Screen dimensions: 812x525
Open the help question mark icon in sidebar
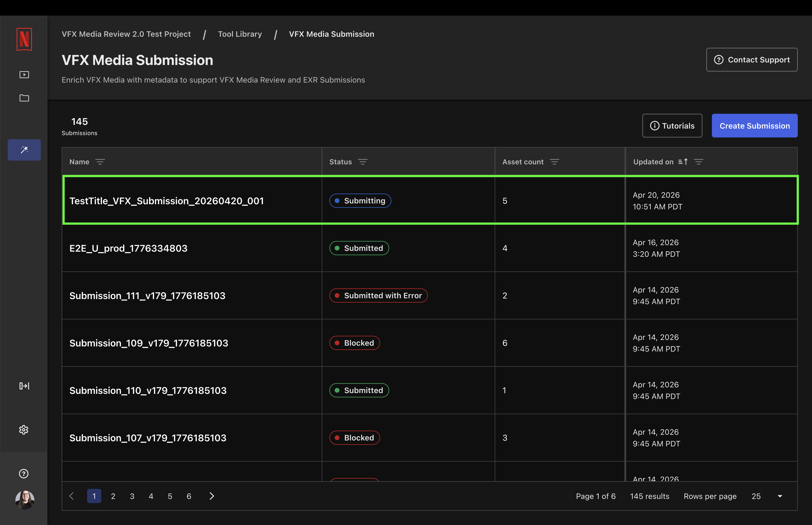click(x=24, y=473)
